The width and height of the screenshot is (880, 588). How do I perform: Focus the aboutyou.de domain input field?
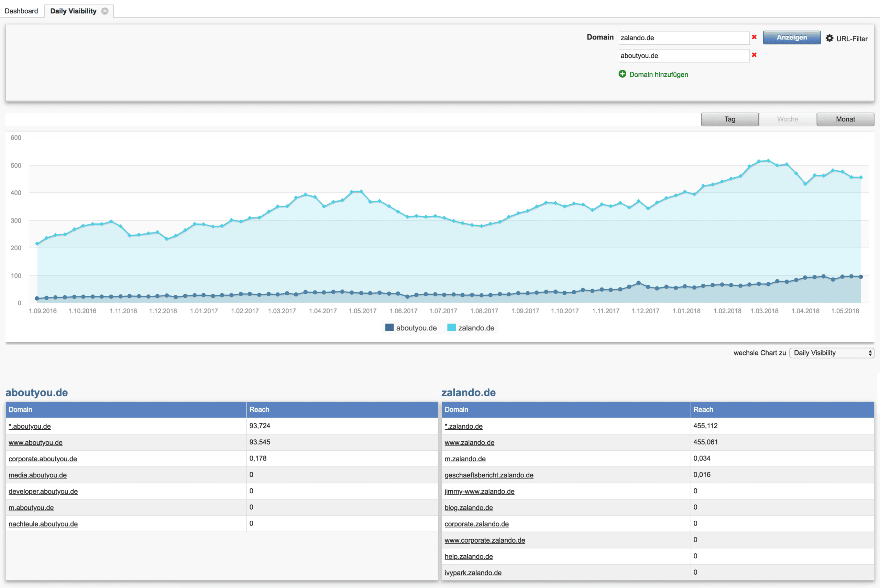click(684, 56)
